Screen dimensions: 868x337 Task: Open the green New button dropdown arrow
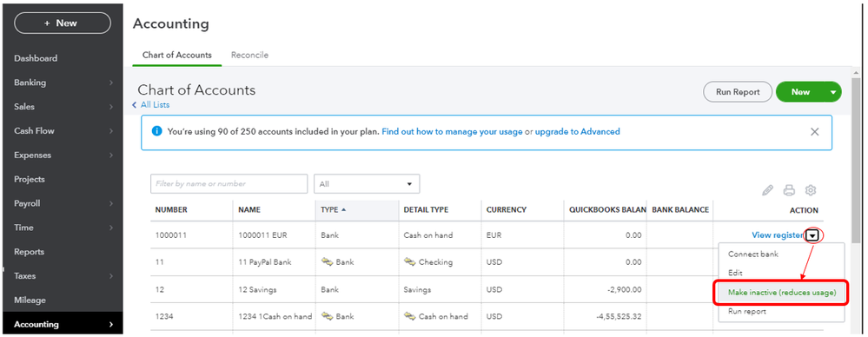tap(833, 92)
